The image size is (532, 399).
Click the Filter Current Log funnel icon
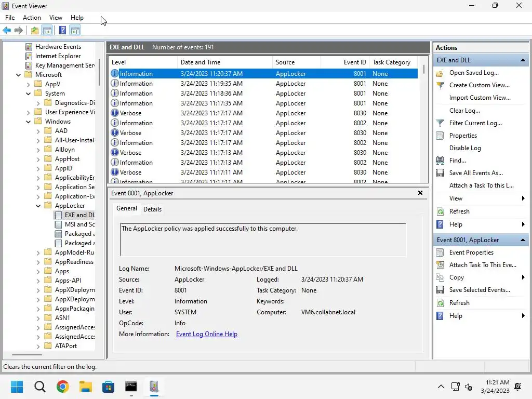440,123
